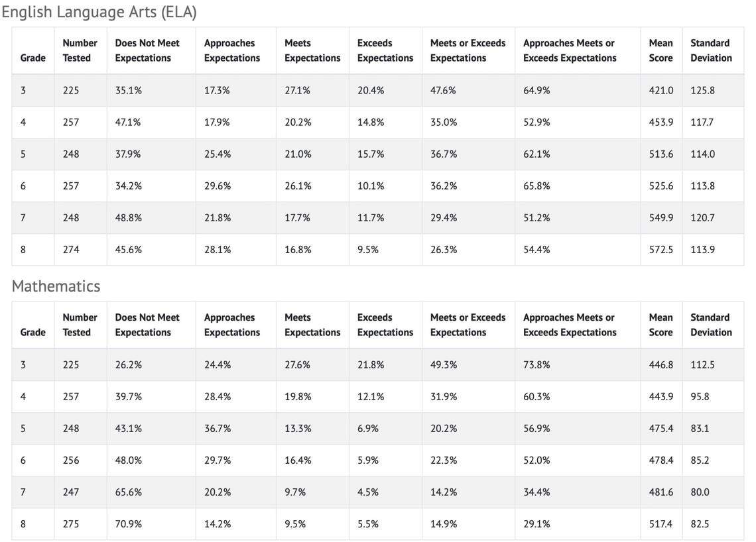Screen dimensions: 756x542
Task: Click Mathematics table's Standard Deviation header
Action: (710, 325)
